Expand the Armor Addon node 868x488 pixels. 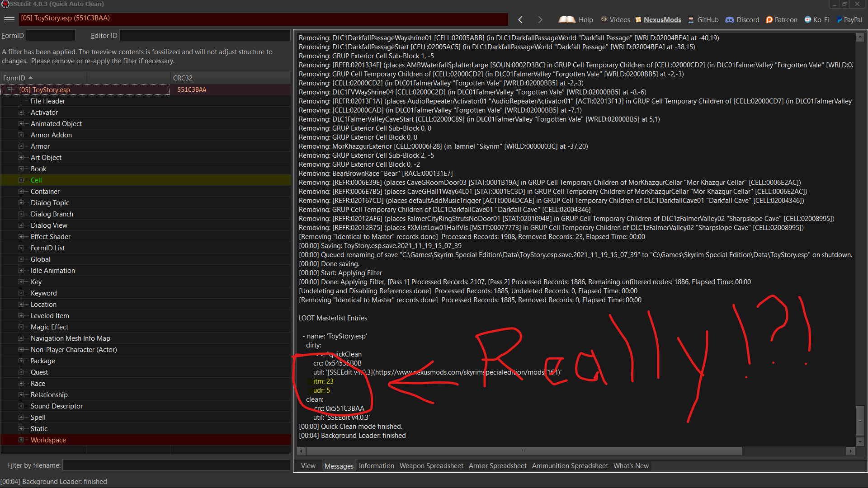point(21,135)
